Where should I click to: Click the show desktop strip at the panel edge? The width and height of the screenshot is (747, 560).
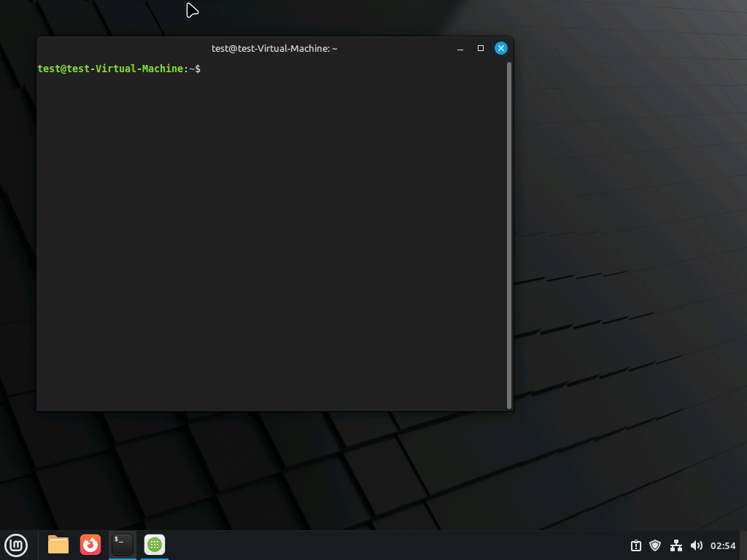coord(745,545)
